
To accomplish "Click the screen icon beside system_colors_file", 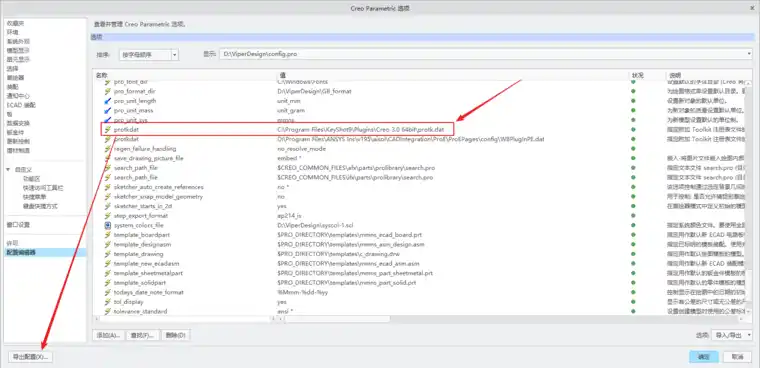I will [108, 225].
